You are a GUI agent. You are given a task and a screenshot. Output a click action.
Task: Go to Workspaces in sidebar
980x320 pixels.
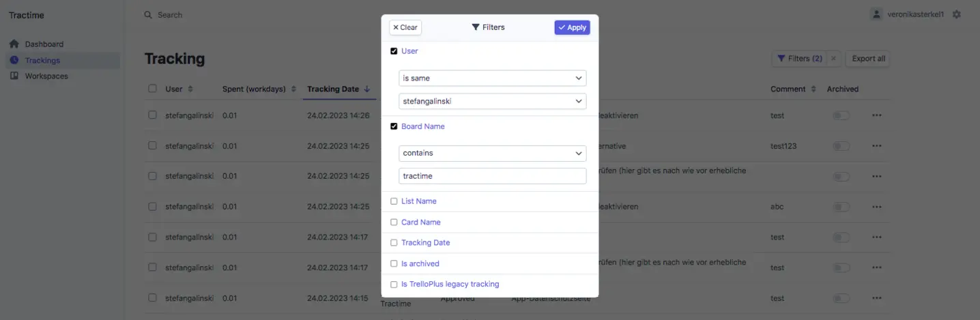(x=46, y=76)
